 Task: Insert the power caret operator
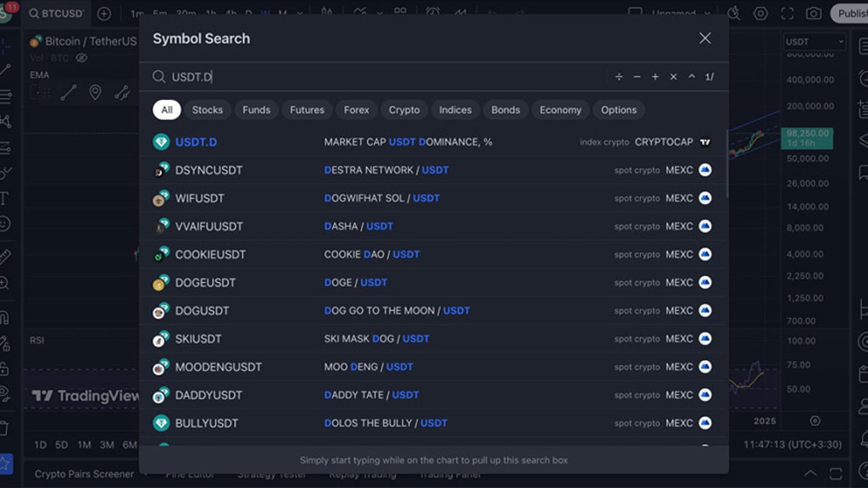click(692, 77)
